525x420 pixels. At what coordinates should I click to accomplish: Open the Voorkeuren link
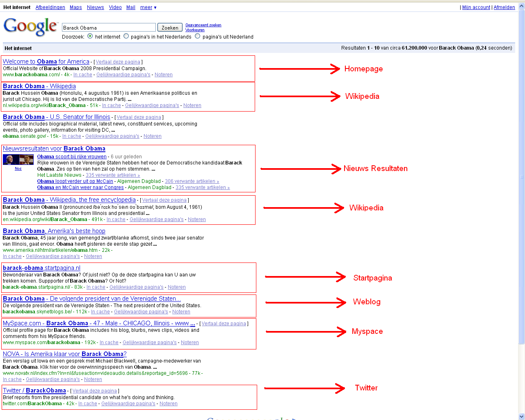pyautogui.click(x=195, y=30)
